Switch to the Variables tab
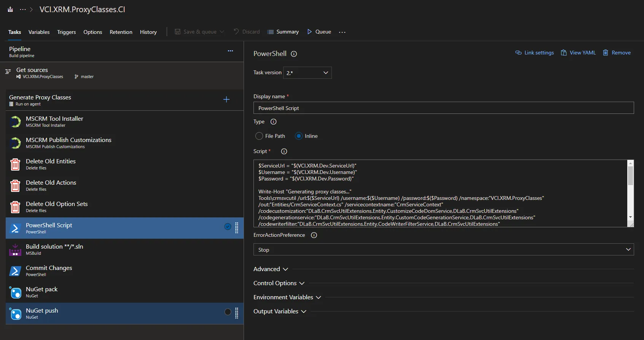 (39, 32)
